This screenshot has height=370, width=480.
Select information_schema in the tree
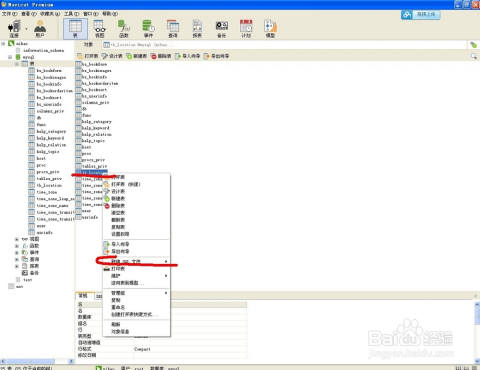coord(43,50)
